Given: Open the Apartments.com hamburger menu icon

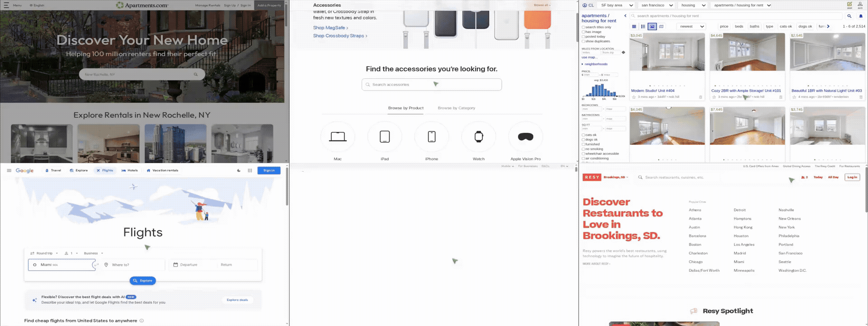Looking at the screenshot, I should tap(6, 5).
